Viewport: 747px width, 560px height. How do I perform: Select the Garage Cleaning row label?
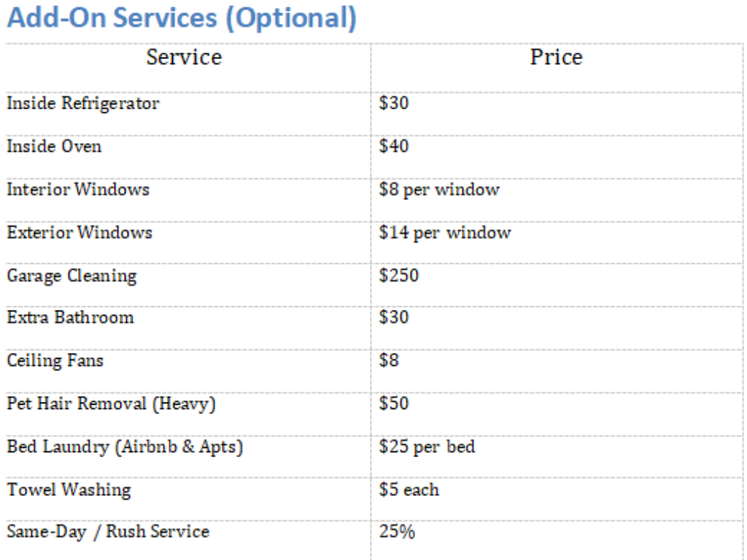point(71,276)
